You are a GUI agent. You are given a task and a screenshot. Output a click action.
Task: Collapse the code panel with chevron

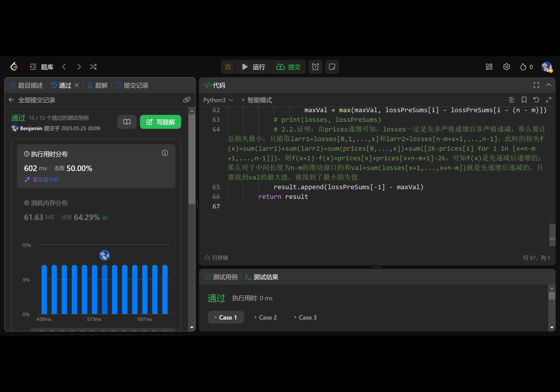[x=549, y=85]
